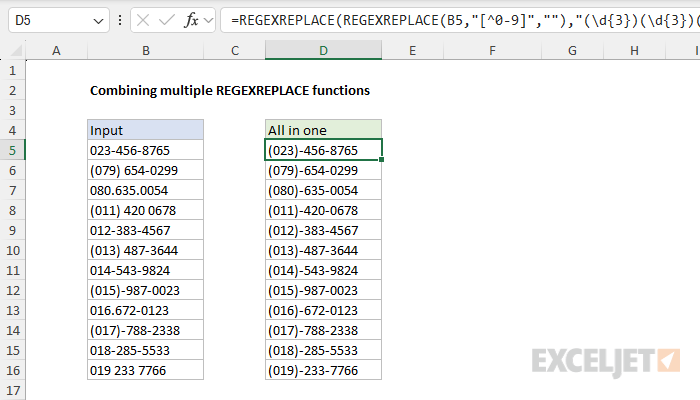Click the fill handle on cell D5
The height and width of the screenshot is (400, 700).
click(382, 159)
